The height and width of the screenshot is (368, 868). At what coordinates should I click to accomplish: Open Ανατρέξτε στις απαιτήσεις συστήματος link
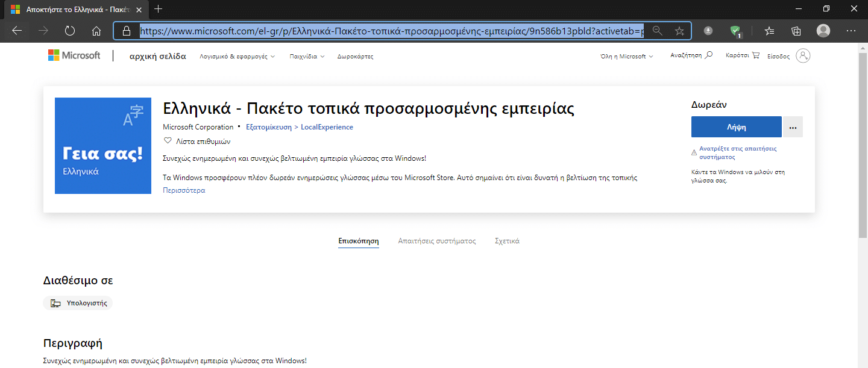tap(738, 152)
